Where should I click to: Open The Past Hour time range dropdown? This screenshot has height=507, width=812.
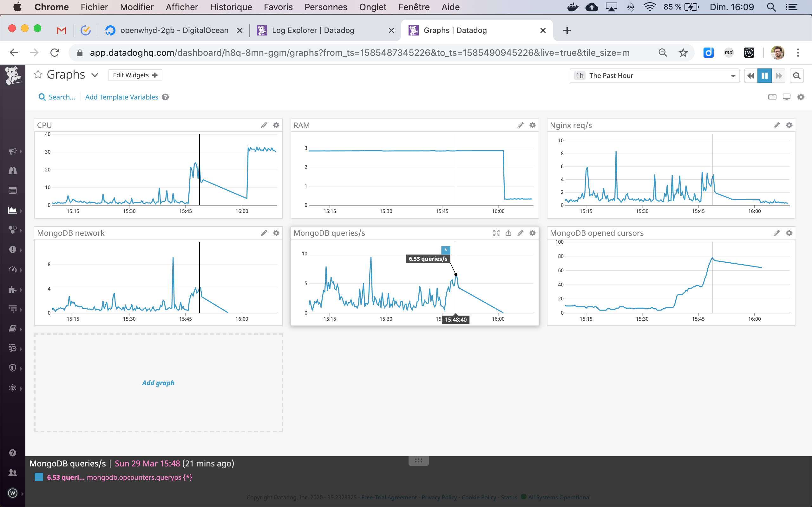pos(733,75)
